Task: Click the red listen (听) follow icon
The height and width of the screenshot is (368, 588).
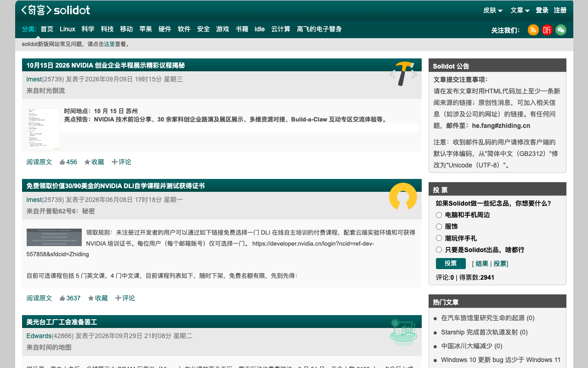Action: coord(547,30)
